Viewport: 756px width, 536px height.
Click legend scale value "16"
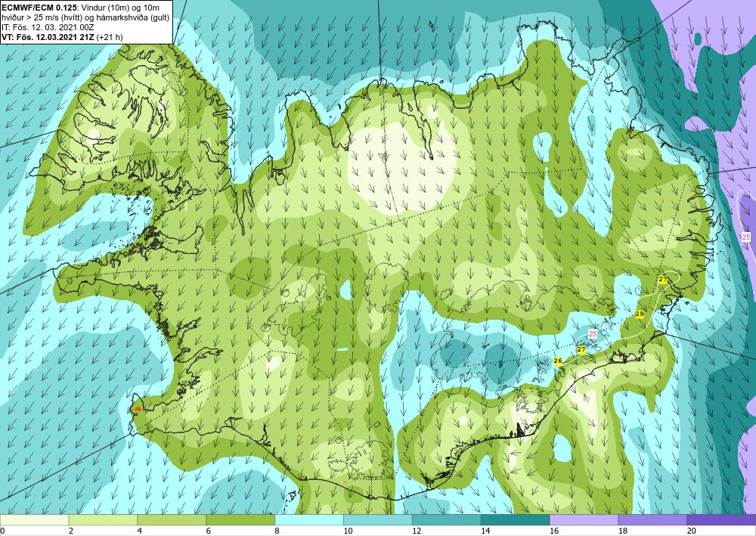click(x=554, y=531)
